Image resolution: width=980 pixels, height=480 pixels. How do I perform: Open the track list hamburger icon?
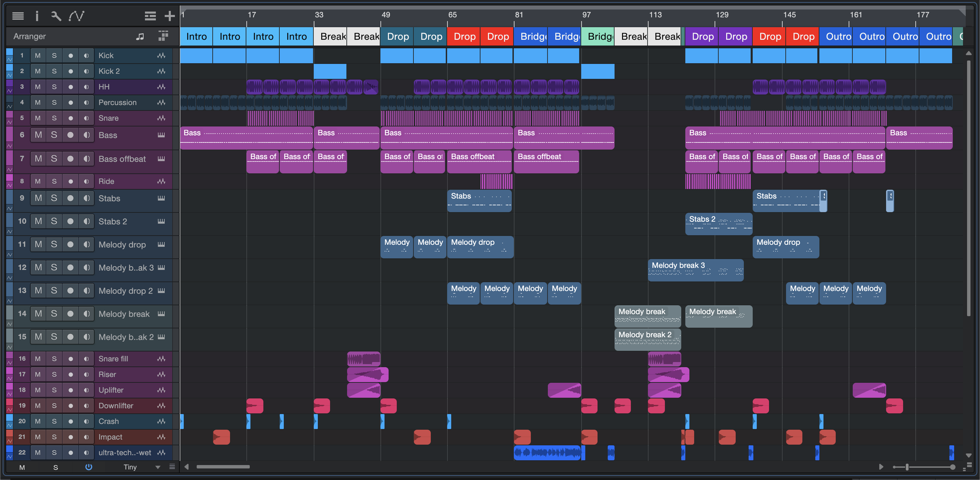[18, 16]
